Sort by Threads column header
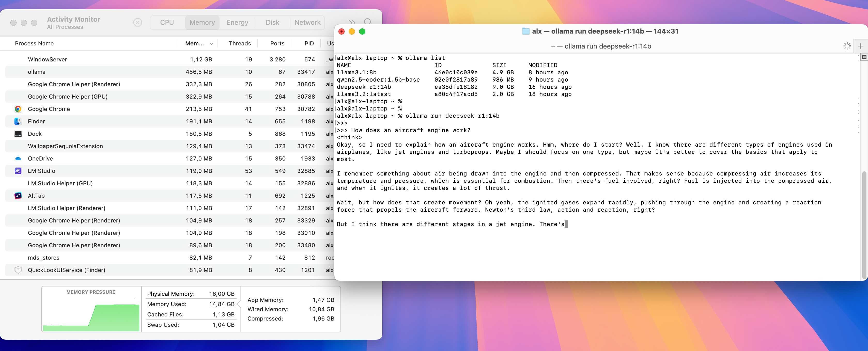Viewport: 868px width, 351px height. pos(239,43)
